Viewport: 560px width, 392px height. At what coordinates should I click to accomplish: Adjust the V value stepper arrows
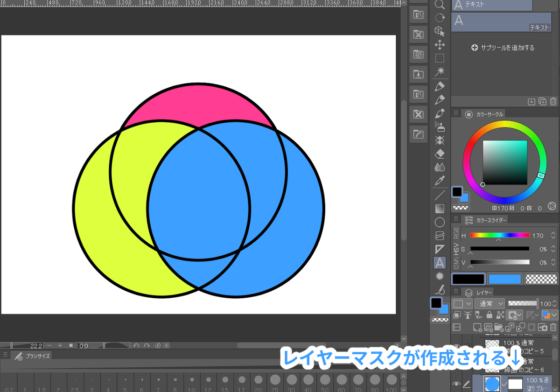(x=553, y=262)
